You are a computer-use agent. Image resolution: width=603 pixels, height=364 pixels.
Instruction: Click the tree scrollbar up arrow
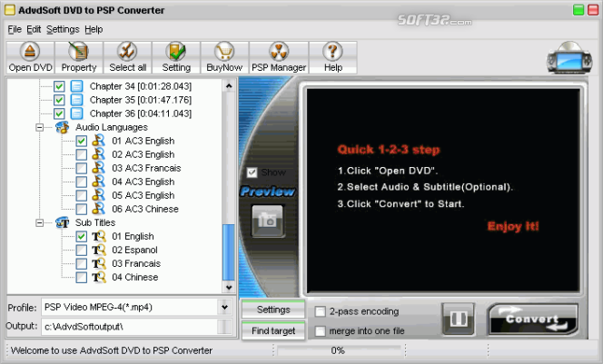tap(229, 86)
